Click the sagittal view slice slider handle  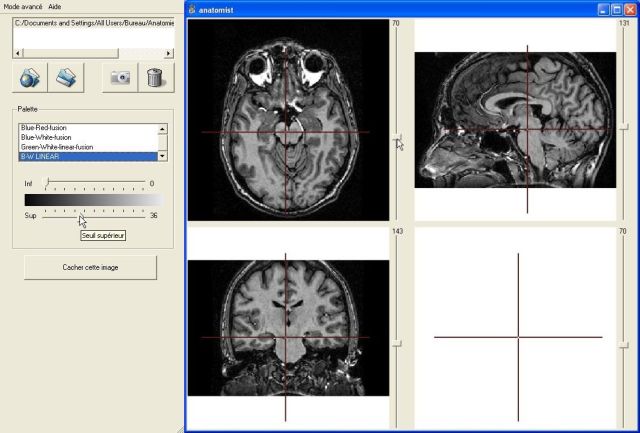[x=623, y=124]
